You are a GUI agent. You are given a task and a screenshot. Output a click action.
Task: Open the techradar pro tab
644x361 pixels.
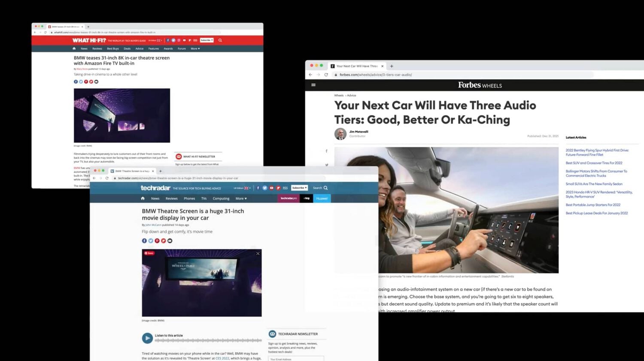tap(289, 198)
